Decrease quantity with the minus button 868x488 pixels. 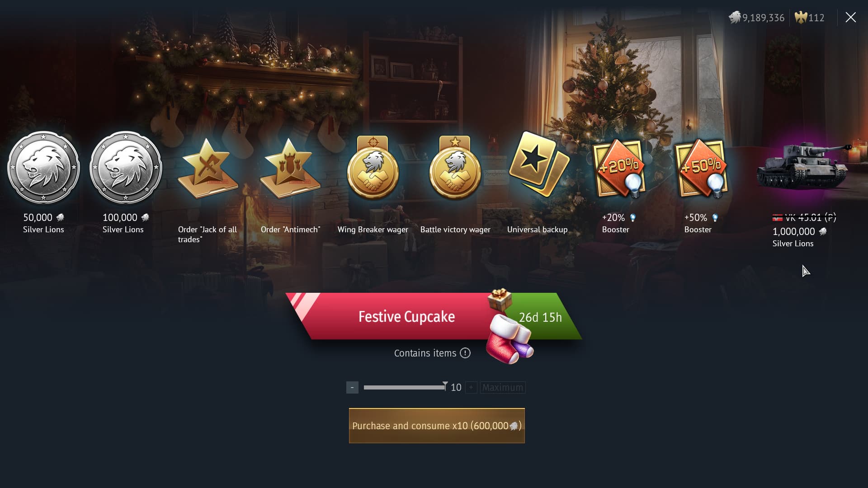point(352,387)
